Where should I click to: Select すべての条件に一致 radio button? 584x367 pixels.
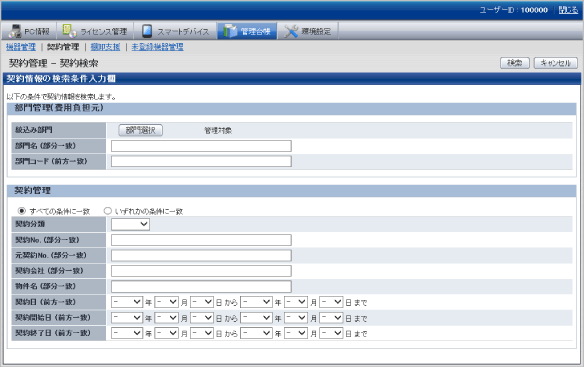(22, 211)
